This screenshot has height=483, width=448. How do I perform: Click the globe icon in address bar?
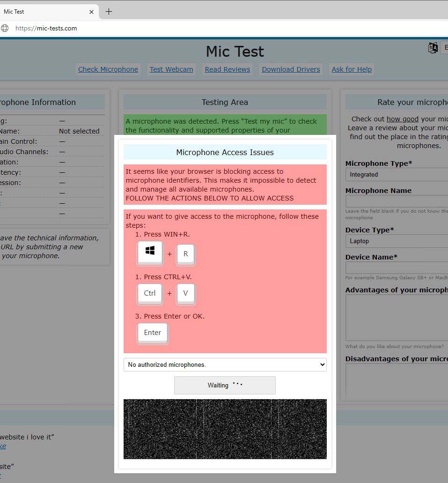[5, 28]
